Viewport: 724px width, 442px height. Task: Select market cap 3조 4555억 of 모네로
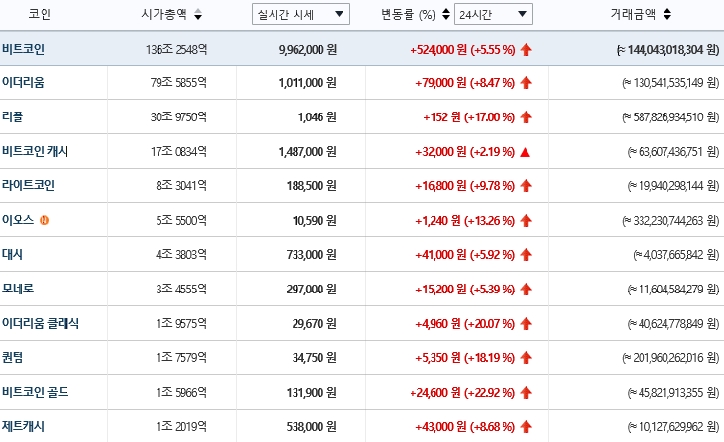pyautogui.click(x=181, y=290)
